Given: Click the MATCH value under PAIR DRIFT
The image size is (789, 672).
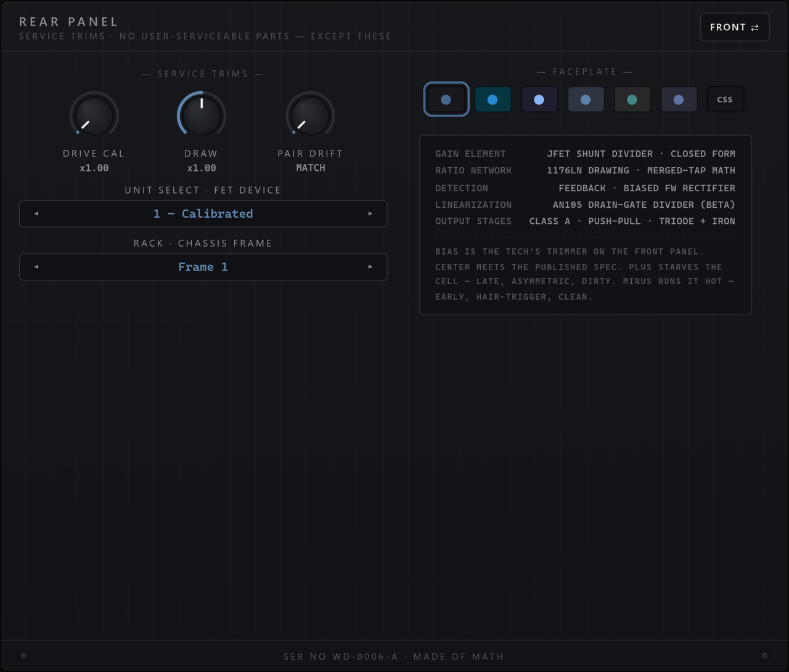Looking at the screenshot, I should (x=311, y=168).
